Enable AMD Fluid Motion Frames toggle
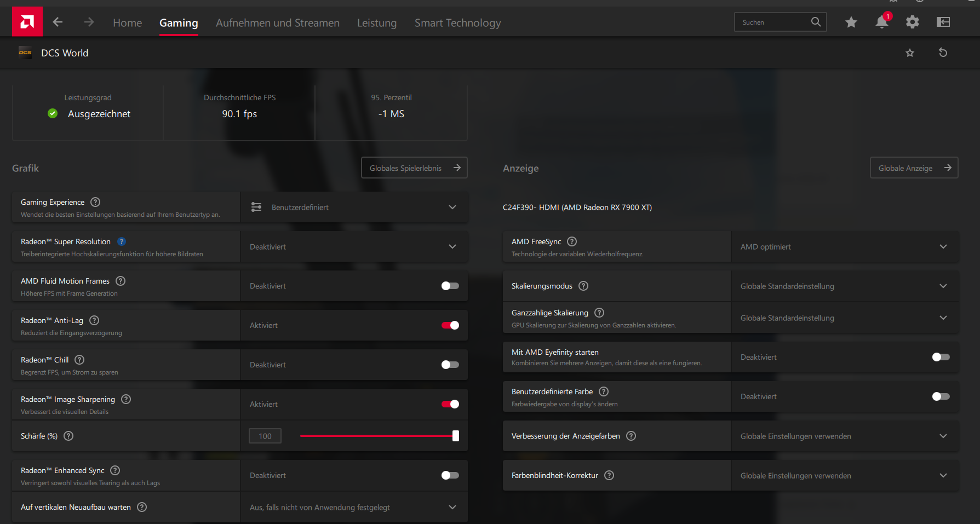Screen dimensions: 980x524 pos(450,286)
